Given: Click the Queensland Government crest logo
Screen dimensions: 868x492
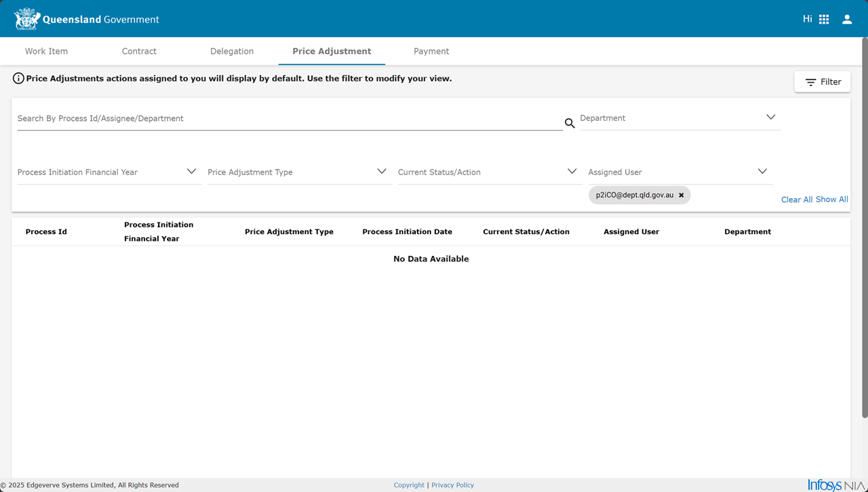Looking at the screenshot, I should [x=27, y=19].
